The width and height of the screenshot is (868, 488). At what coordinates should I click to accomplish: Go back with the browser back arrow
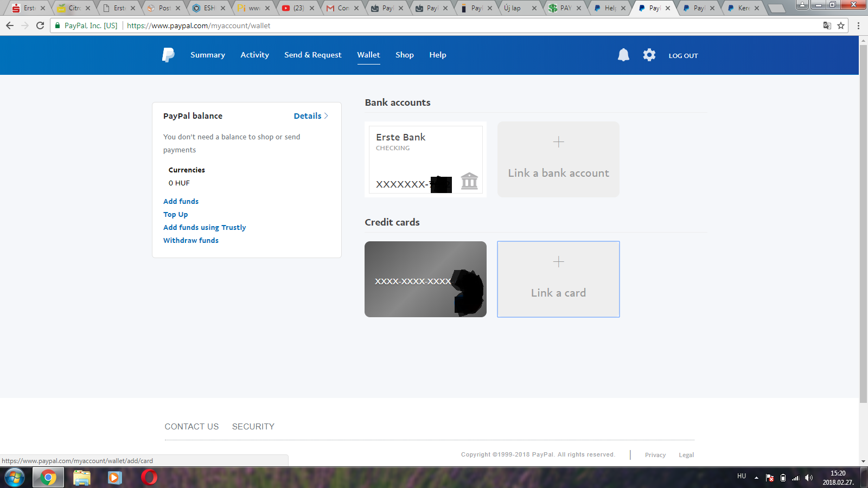click(x=10, y=25)
